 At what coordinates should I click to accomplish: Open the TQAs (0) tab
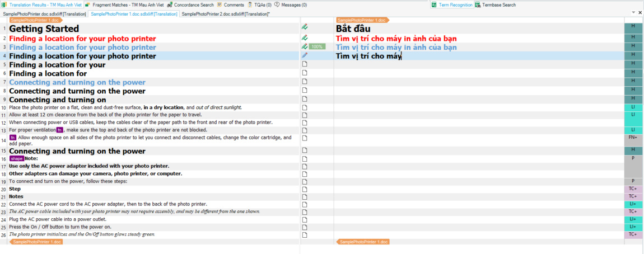point(260,5)
